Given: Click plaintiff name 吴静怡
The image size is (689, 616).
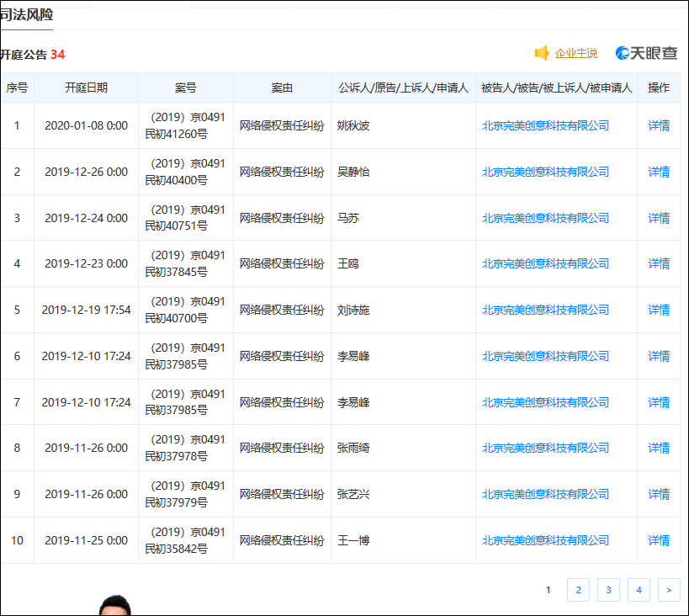Looking at the screenshot, I should [353, 172].
